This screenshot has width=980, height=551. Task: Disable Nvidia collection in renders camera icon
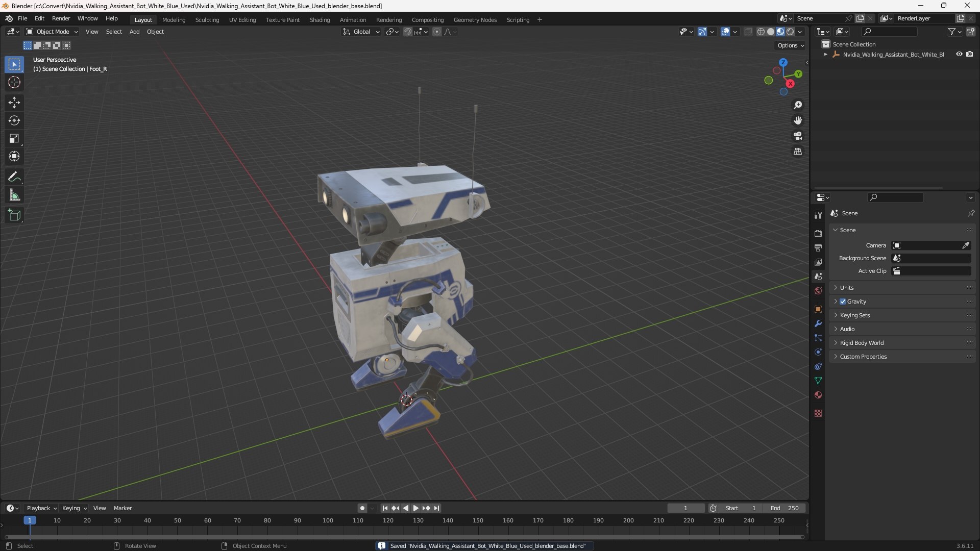pos(970,54)
